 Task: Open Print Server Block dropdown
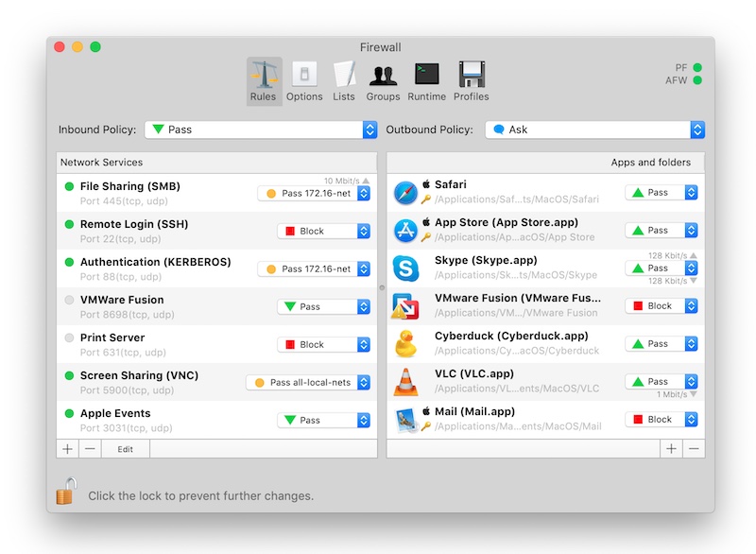click(323, 345)
